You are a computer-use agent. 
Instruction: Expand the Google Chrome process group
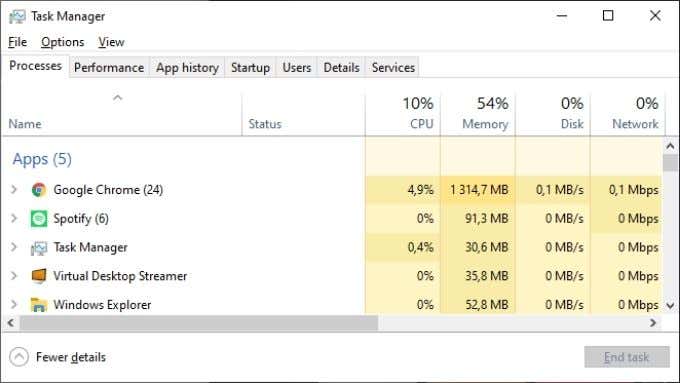point(14,190)
